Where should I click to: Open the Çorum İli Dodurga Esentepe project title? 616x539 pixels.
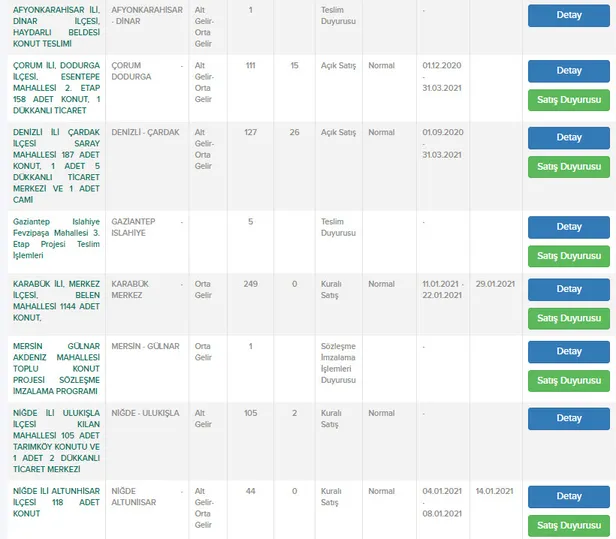[55, 87]
